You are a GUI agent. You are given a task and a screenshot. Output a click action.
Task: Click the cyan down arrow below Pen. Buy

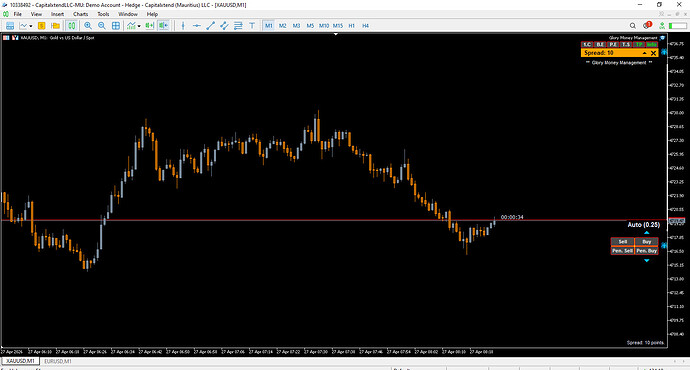pyautogui.click(x=646, y=260)
